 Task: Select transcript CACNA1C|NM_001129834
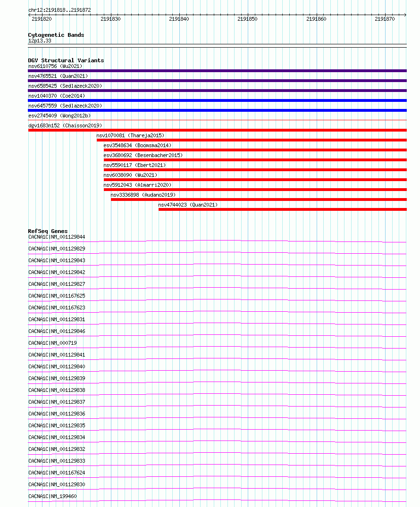pyautogui.click(x=57, y=438)
